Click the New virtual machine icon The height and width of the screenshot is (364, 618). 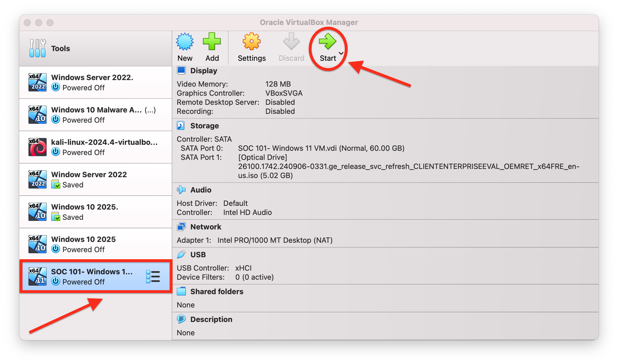click(185, 41)
